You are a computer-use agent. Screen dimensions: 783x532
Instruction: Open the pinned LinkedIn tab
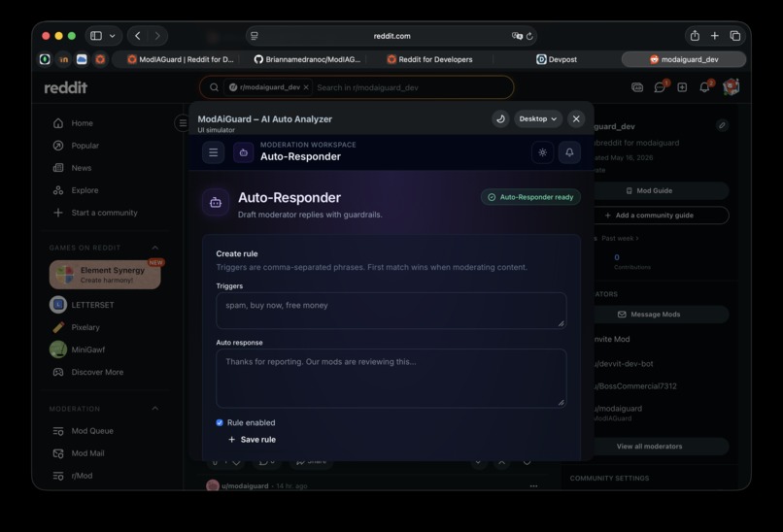pyautogui.click(x=63, y=59)
